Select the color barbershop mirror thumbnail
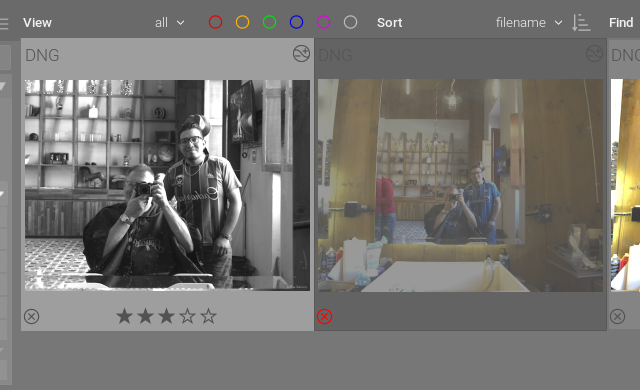 [x=460, y=186]
